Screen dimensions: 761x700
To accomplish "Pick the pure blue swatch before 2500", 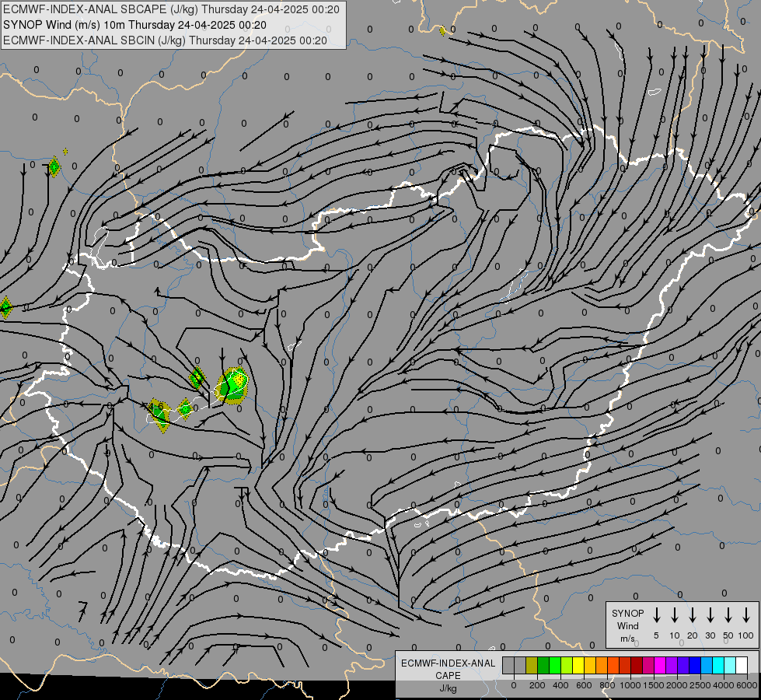I will (695, 666).
